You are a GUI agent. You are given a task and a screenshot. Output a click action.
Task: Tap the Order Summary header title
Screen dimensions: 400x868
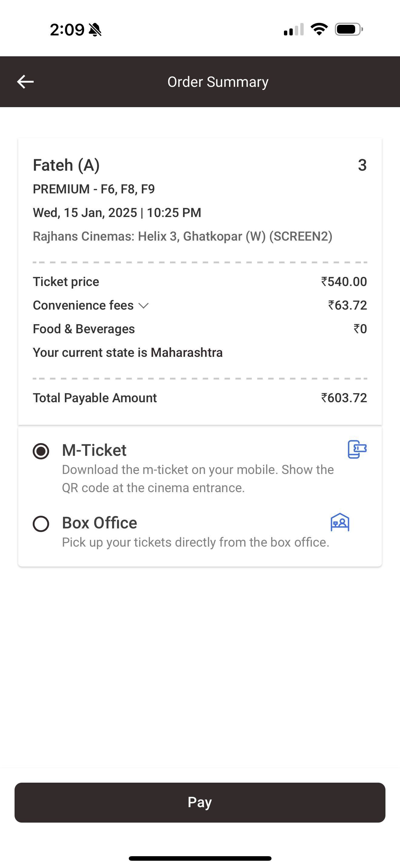click(218, 82)
